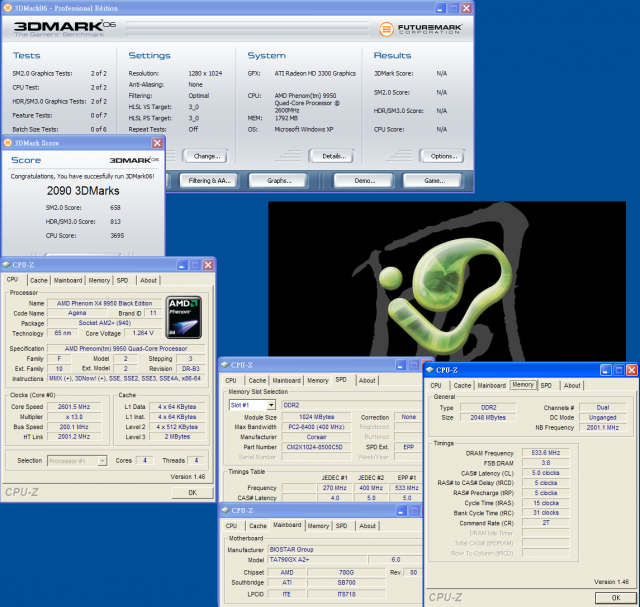Click the DRAM Frequency value field
The height and width of the screenshot is (607, 640).
pyautogui.click(x=546, y=453)
